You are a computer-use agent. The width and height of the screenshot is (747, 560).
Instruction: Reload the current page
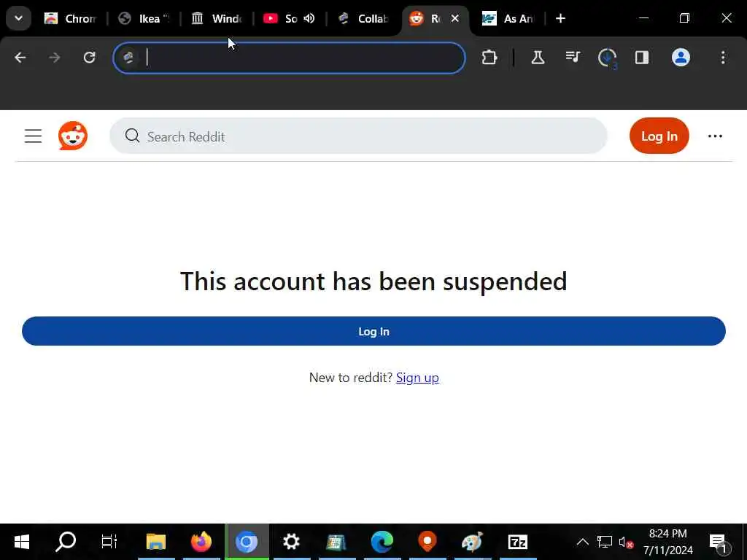click(x=90, y=58)
